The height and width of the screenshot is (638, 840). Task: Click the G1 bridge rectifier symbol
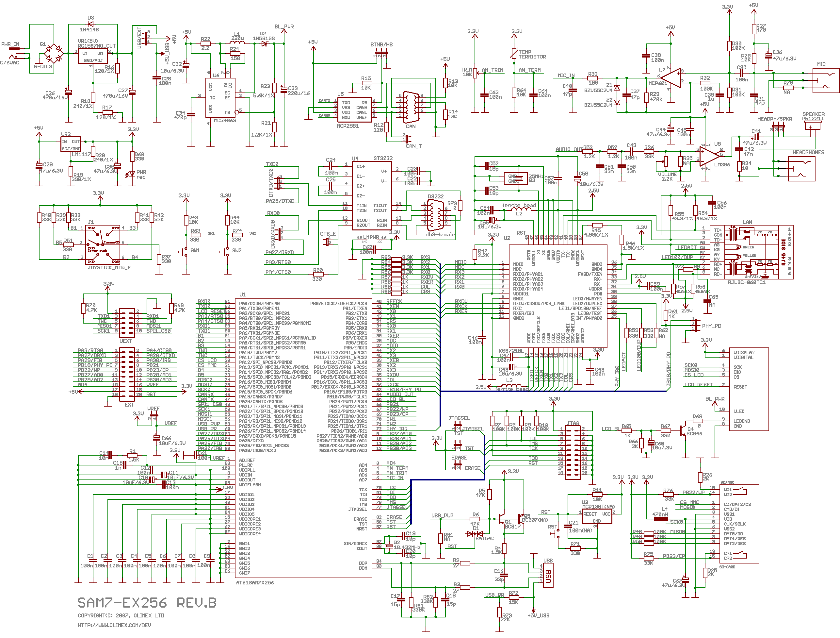pos(54,53)
